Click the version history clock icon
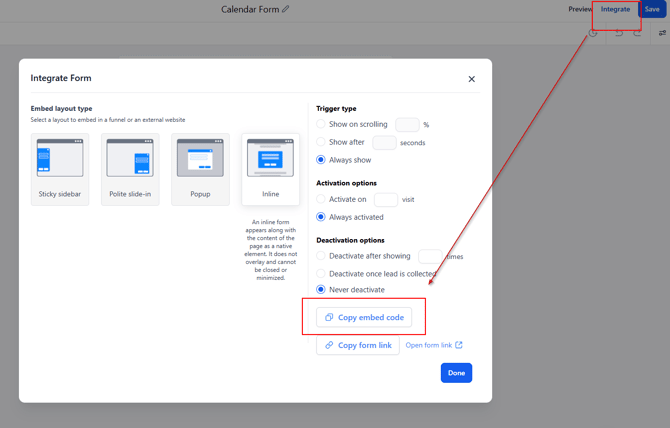The image size is (670, 428). click(593, 33)
